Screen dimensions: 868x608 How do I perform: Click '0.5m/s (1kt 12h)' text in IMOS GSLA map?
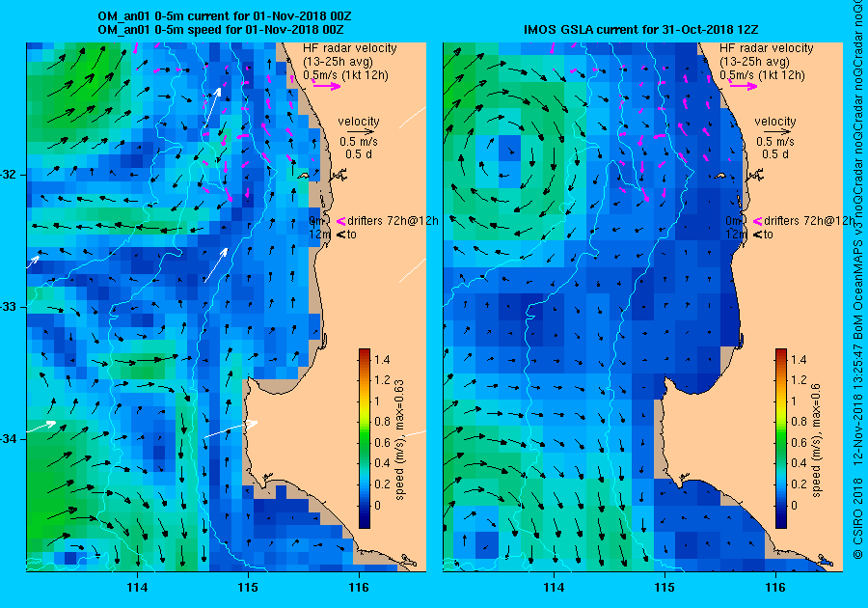pyautogui.click(x=762, y=75)
